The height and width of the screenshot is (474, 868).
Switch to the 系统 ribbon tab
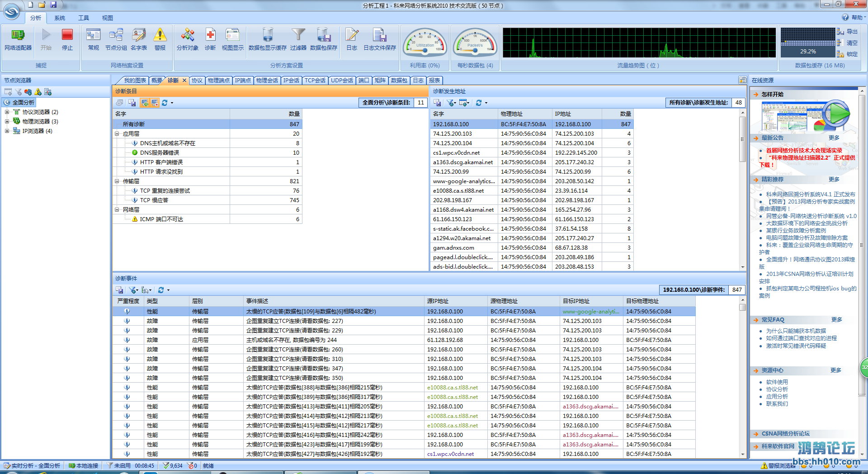tap(60, 18)
